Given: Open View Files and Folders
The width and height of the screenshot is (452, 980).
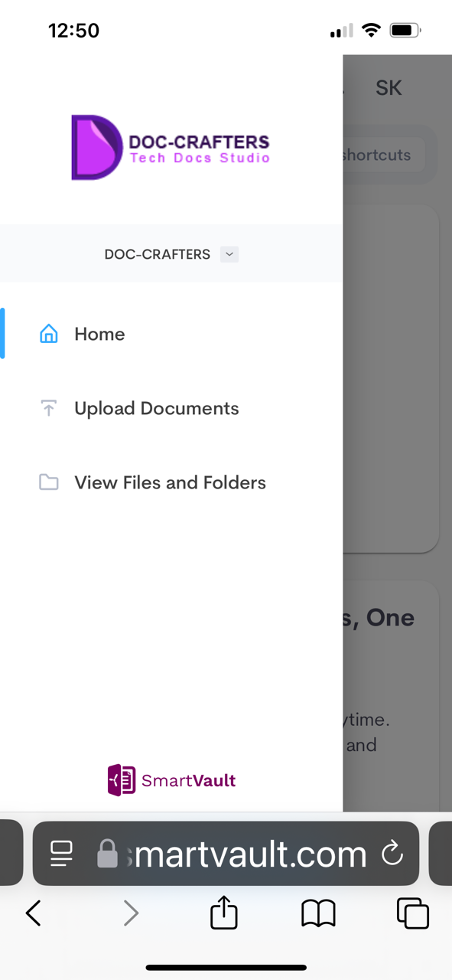Looking at the screenshot, I should [171, 482].
